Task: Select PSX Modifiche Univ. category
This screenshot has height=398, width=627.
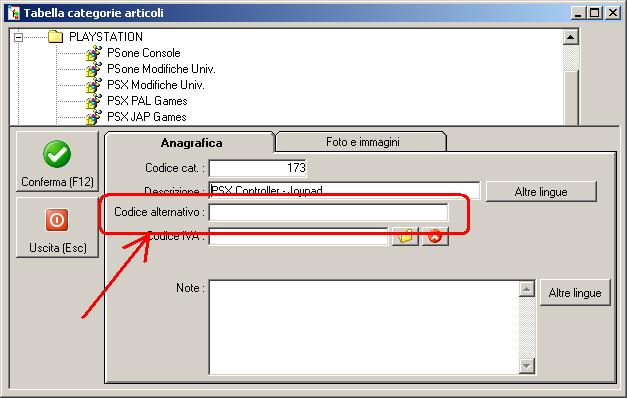Action: [156, 85]
